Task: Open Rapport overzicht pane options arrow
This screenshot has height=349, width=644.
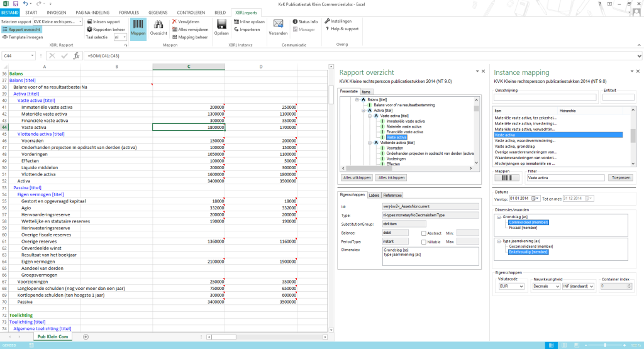Action: click(x=477, y=72)
